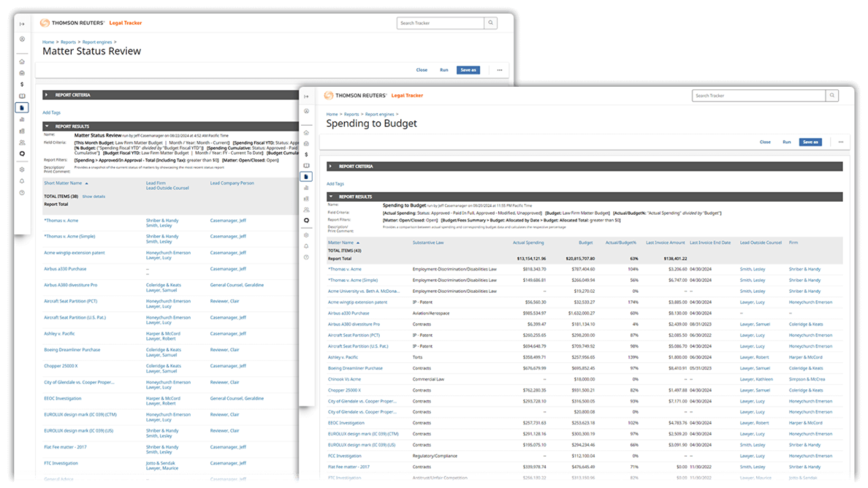868x488 pixels.
Task: Expand Report Criteria section in Spending to Budget
Action: coord(331,166)
